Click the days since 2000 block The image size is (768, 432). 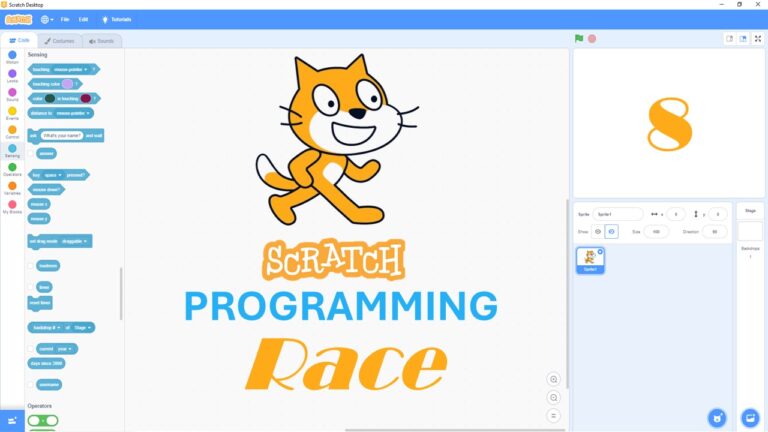pos(47,363)
